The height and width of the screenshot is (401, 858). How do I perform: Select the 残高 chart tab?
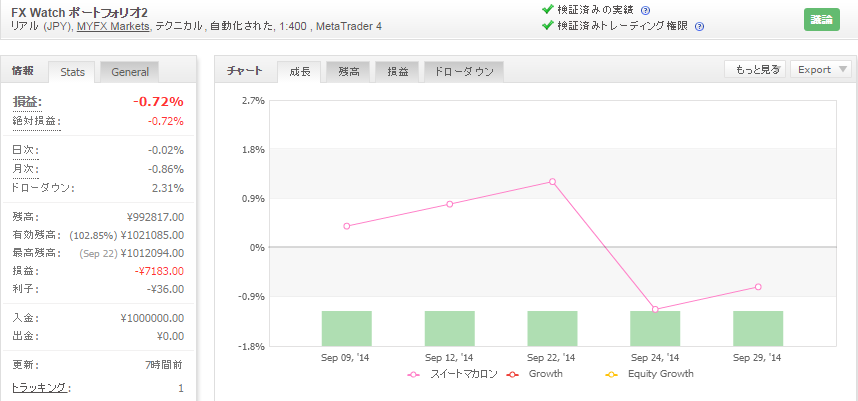[348, 72]
